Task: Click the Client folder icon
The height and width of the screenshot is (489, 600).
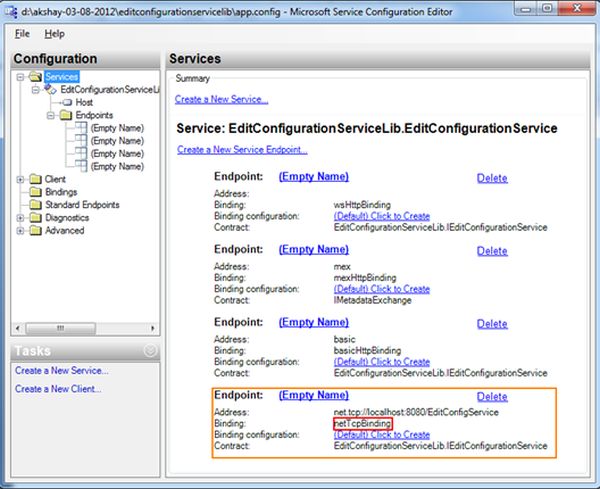Action: (35, 179)
